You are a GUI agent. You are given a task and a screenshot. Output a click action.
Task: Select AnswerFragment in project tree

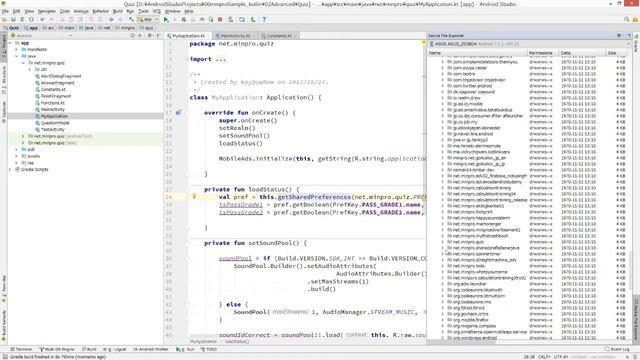(x=57, y=83)
